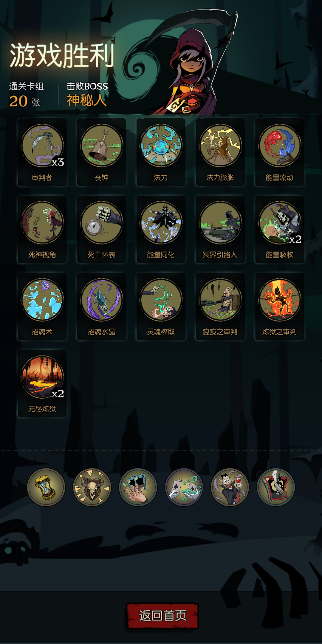Viewport: 322px width, 644px height.
Task: Select the horned skull relic icon
Action: [x=92, y=487]
